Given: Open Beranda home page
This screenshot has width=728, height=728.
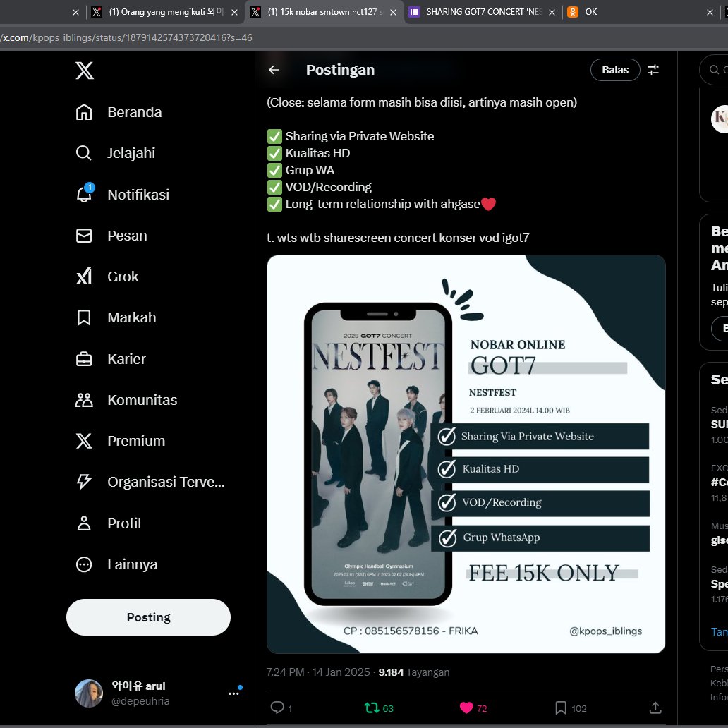Looking at the screenshot, I should point(119,112).
